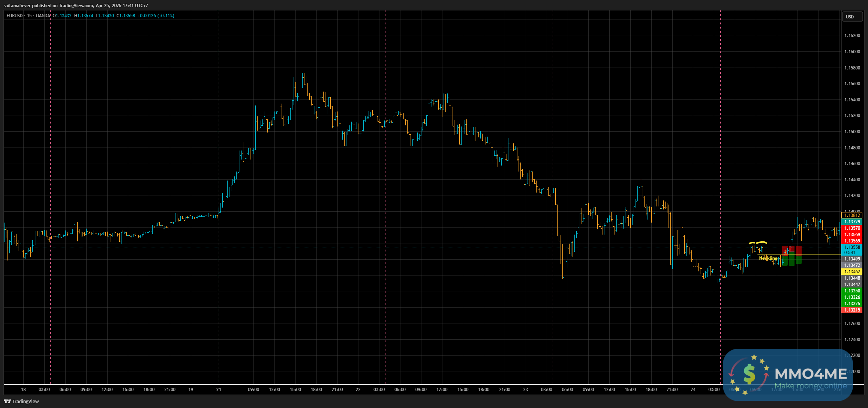
Task: Click the light-red 1.13215 price label
Action: click(x=852, y=310)
